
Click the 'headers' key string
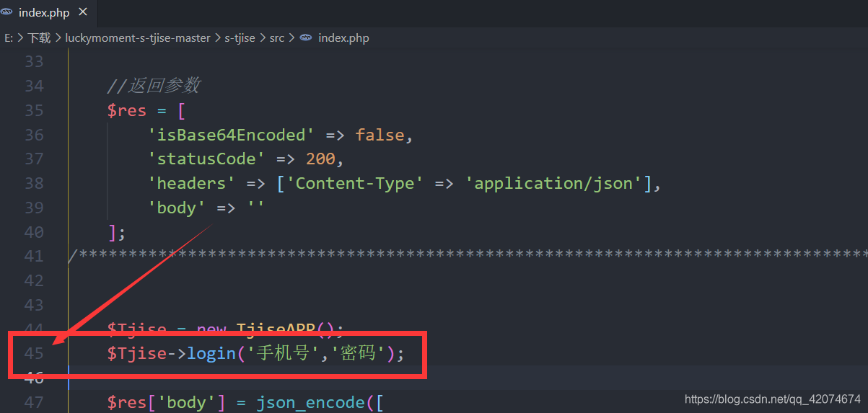click(x=191, y=183)
